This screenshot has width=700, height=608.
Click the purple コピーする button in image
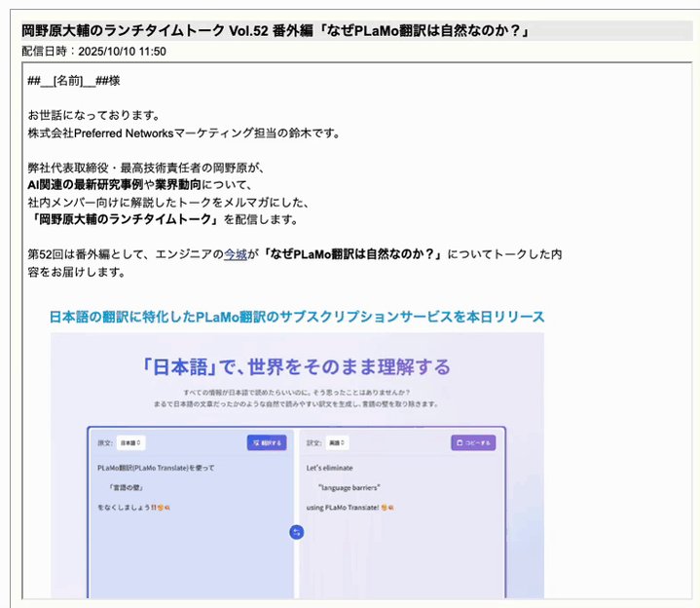[473, 442]
